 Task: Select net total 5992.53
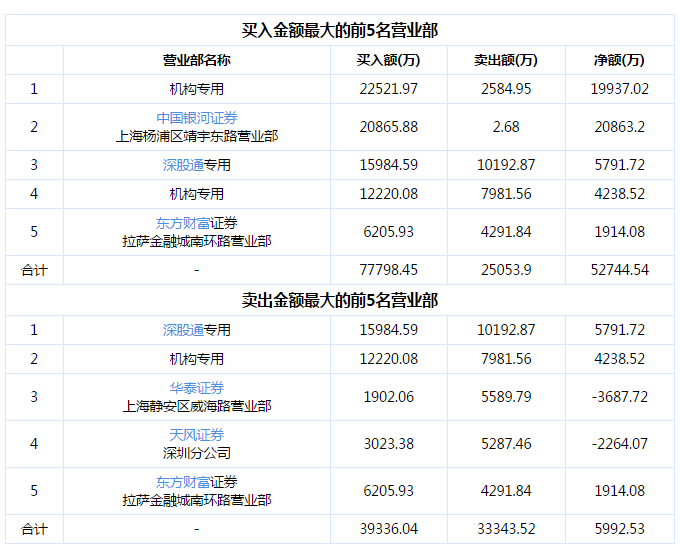tap(619, 529)
